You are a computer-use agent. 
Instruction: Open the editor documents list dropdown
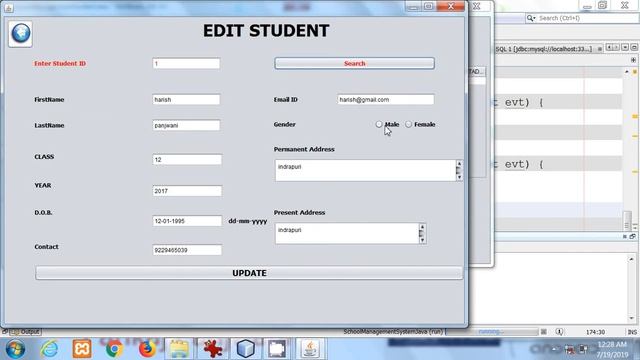click(625, 48)
